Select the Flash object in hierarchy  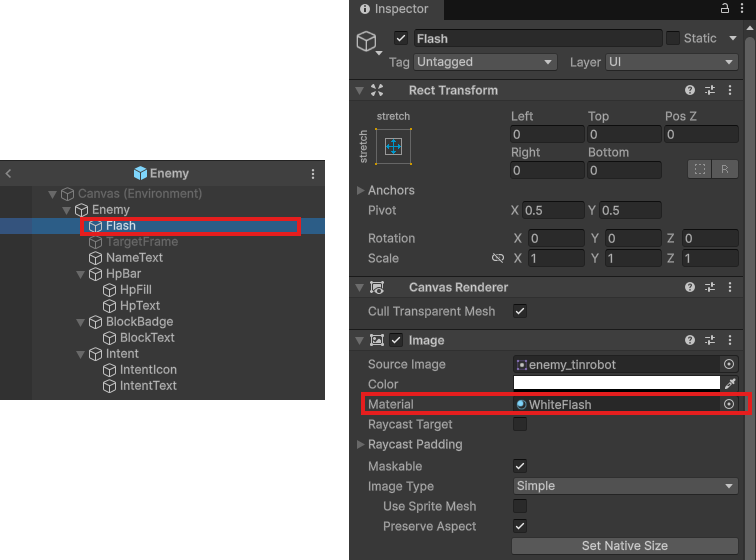coord(162,226)
